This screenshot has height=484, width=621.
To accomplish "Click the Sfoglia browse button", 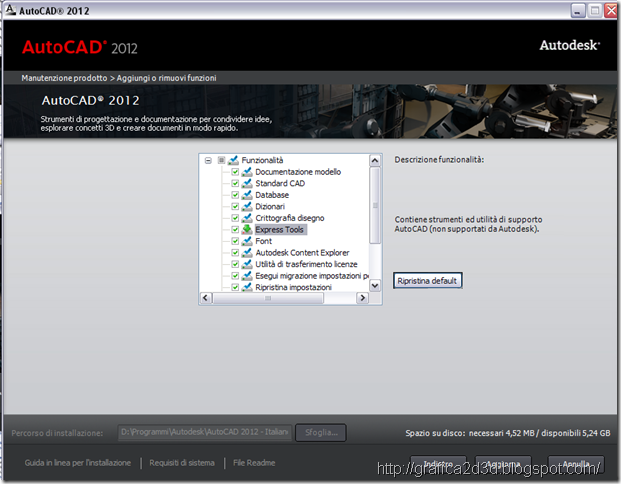I will tap(321, 433).
